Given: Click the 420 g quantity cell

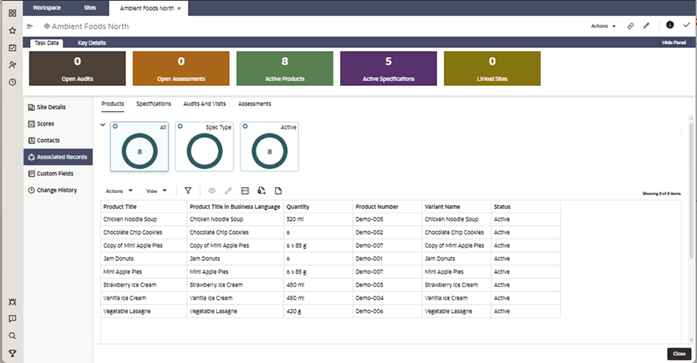Looking at the screenshot, I should coord(318,311).
